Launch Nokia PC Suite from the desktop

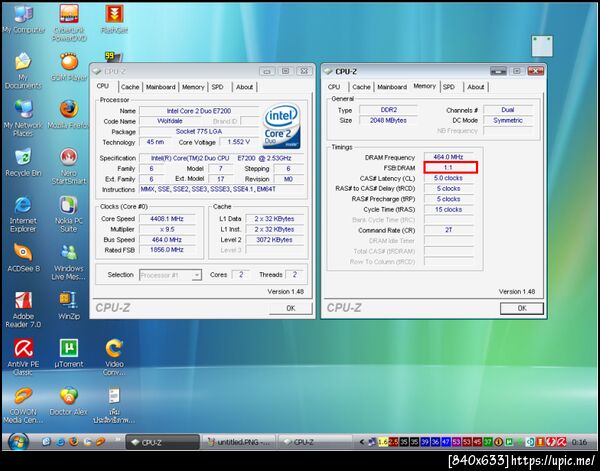coord(69,213)
